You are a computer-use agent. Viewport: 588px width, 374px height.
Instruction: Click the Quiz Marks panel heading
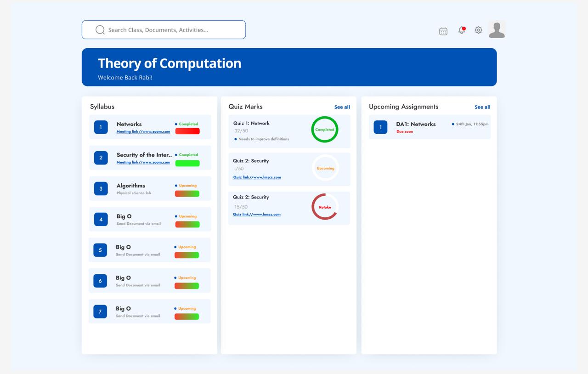click(245, 107)
